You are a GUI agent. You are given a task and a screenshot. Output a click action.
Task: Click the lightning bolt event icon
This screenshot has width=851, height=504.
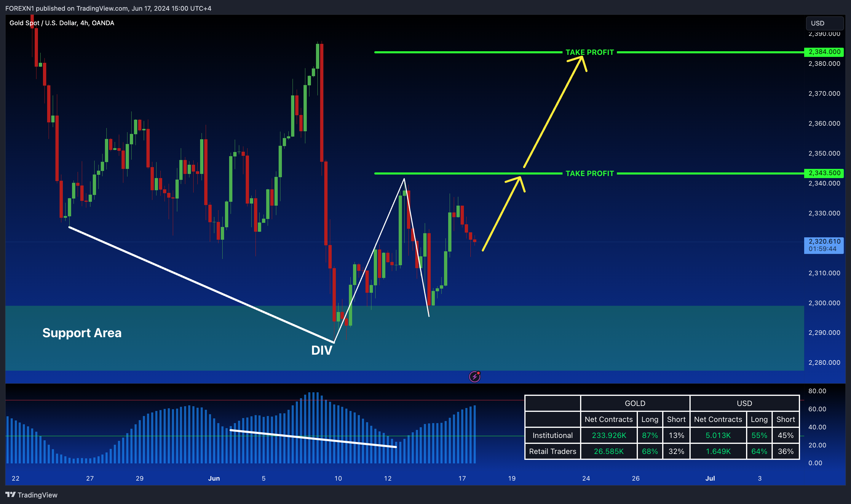tap(475, 377)
